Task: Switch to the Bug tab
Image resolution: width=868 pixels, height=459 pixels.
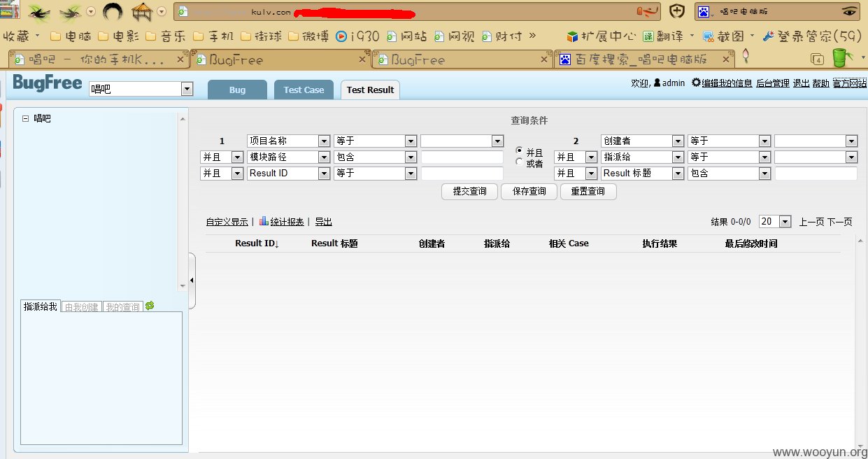Action: (x=237, y=90)
